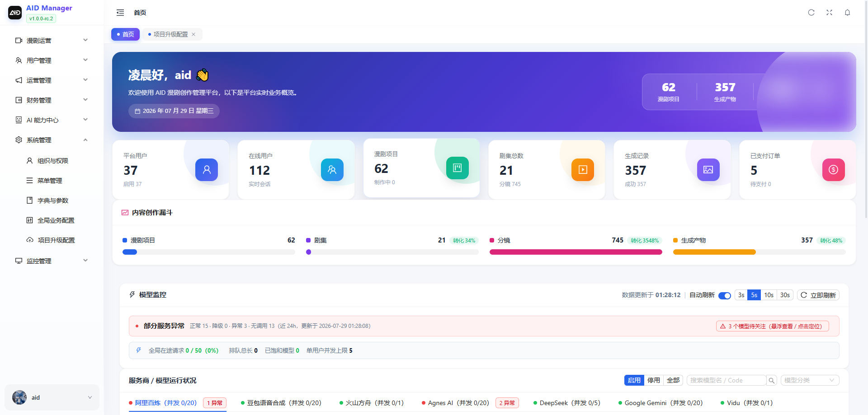
Task: Collapse the sidebar with the menu fold icon
Action: 120,13
